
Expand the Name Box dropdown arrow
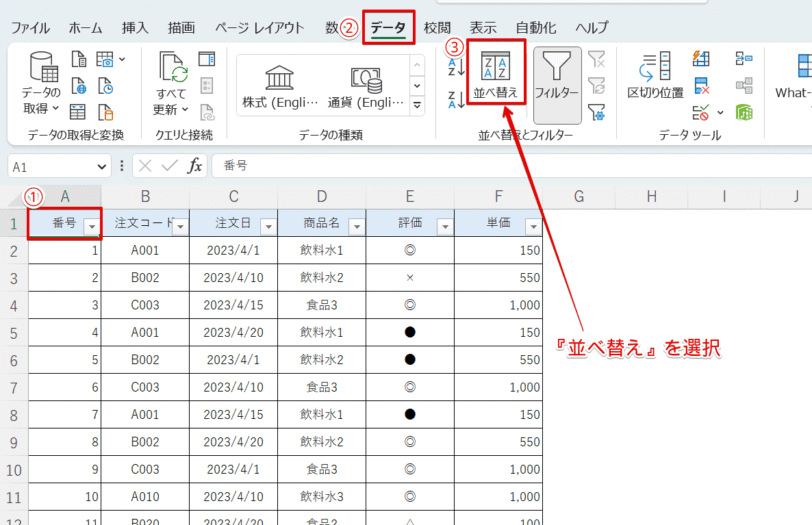[101, 167]
